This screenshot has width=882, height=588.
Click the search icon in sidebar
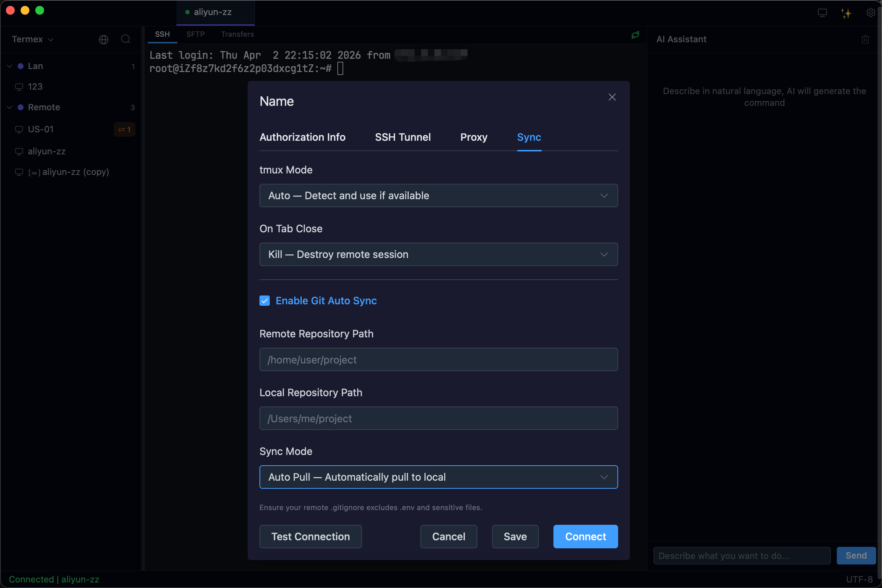126,39
